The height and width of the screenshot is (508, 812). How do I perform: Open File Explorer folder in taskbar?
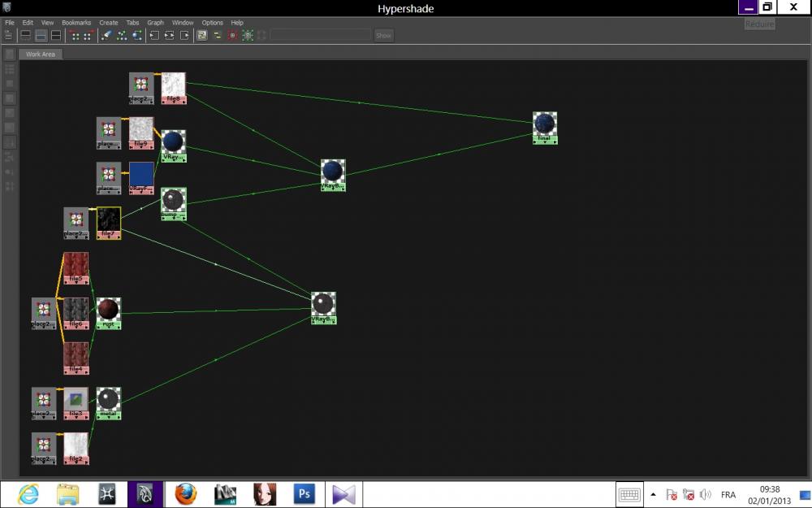pos(67,494)
